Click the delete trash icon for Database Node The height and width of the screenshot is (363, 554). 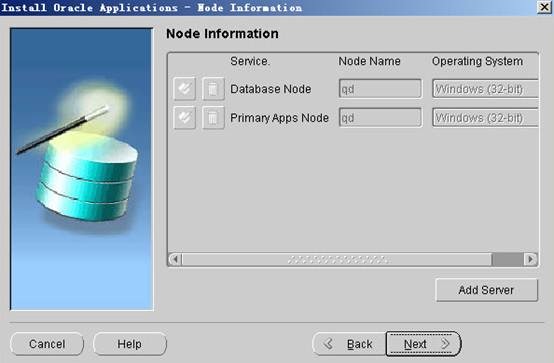(x=213, y=88)
